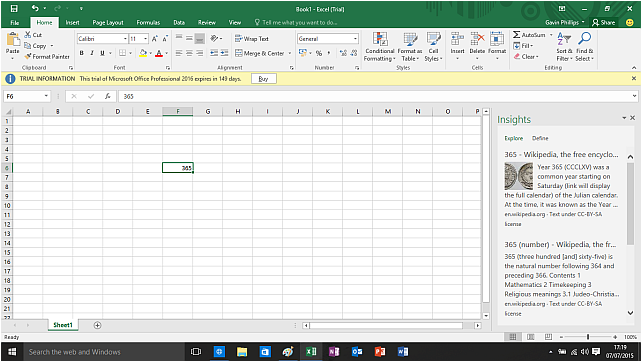Image resolution: width=641 pixels, height=361 pixels.
Task: Toggle bold formatting
Action: click(x=82, y=53)
